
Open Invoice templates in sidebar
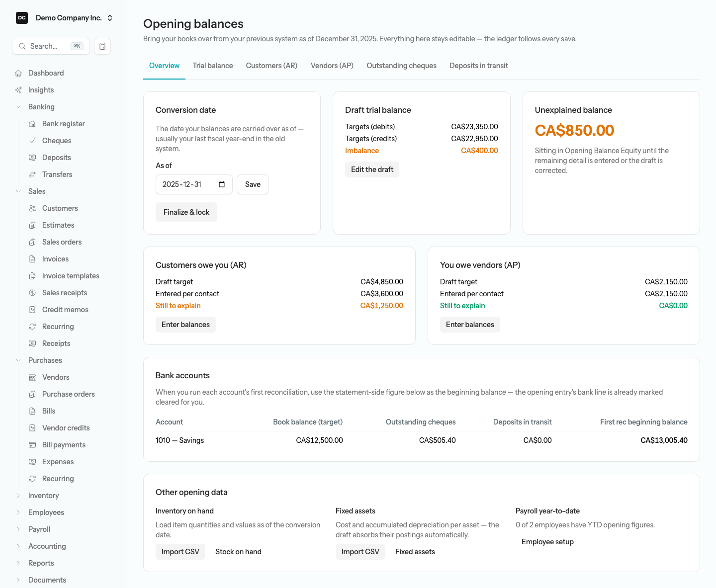(71, 276)
